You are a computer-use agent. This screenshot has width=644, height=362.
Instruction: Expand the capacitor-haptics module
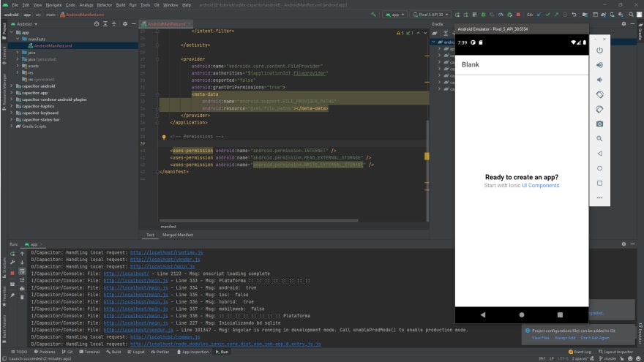pos(12,106)
